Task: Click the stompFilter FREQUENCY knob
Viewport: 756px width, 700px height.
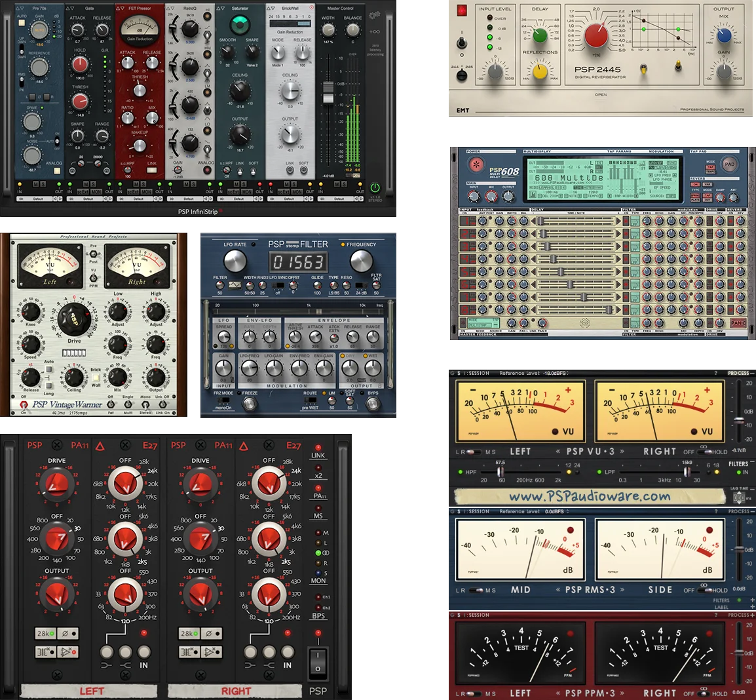Action: [361, 261]
